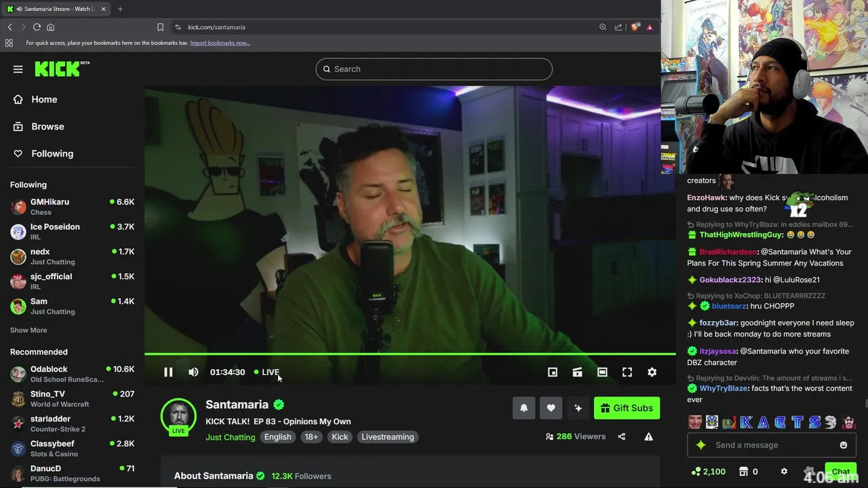Share the stream via share icon
Viewport: 868px width, 488px height.
click(622, 436)
